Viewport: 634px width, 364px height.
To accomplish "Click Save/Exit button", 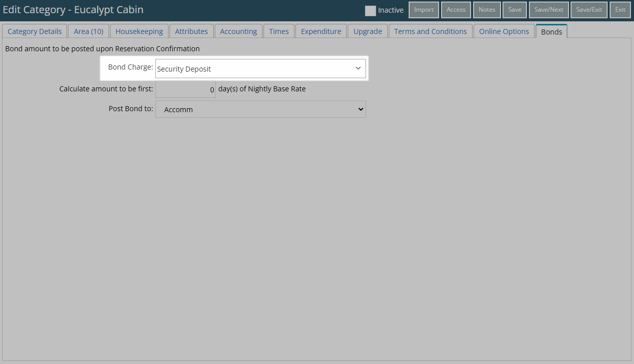I will (589, 10).
